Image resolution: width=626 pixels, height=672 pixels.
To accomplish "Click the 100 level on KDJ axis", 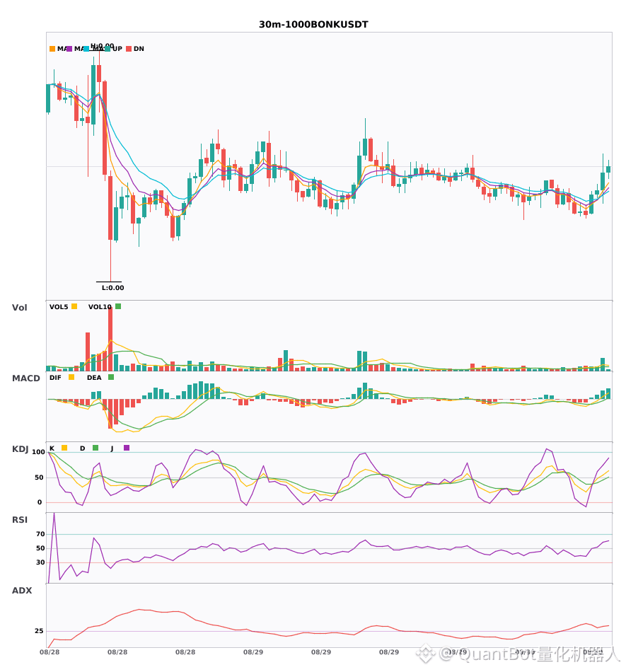I will click(39, 452).
